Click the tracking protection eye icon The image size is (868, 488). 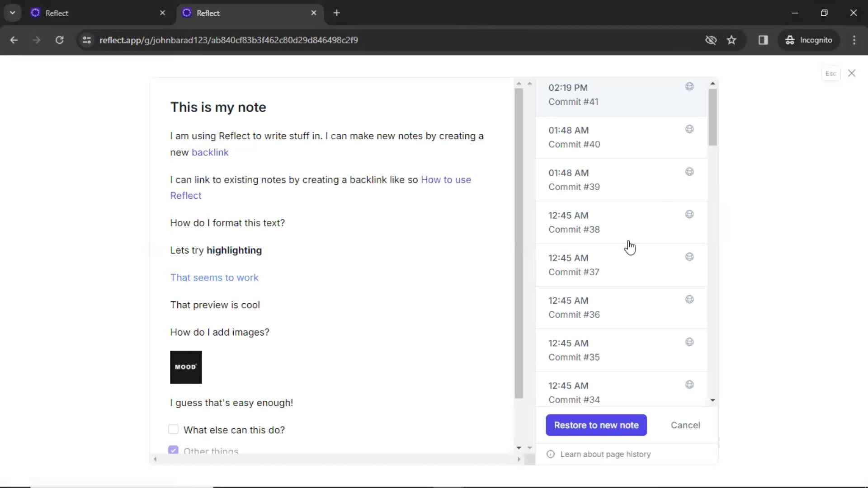point(711,40)
